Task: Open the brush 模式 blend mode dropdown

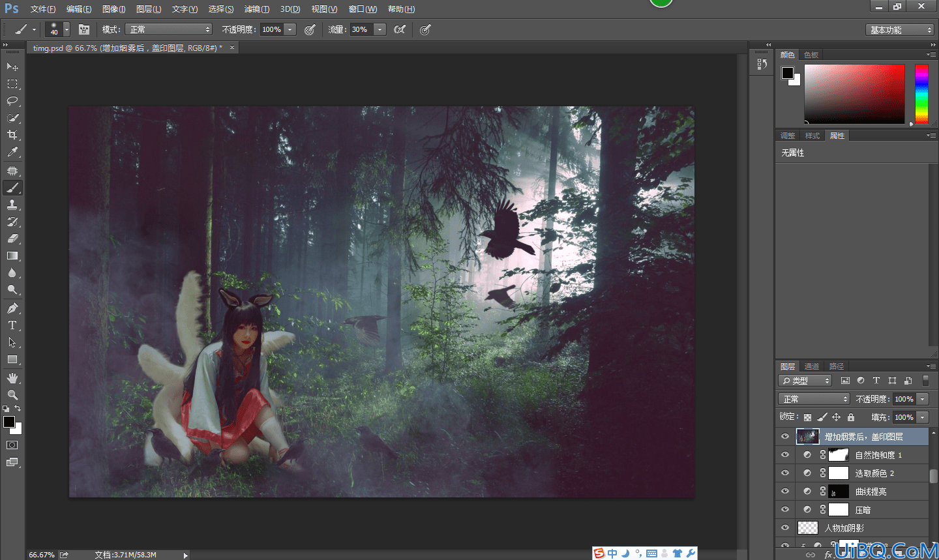Action: [x=169, y=29]
